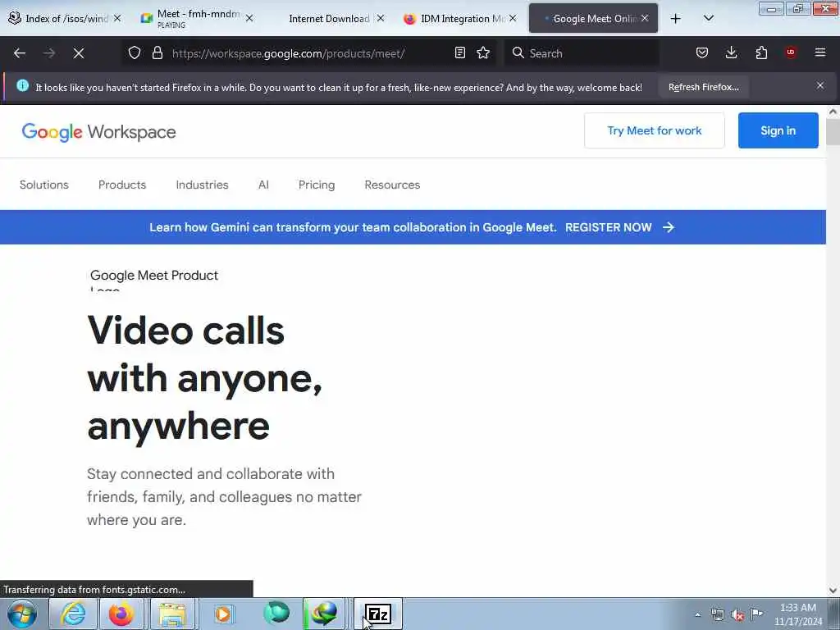The height and width of the screenshot is (630, 840).
Task: Click the Refresh Firefox... button
Action: 703,87
